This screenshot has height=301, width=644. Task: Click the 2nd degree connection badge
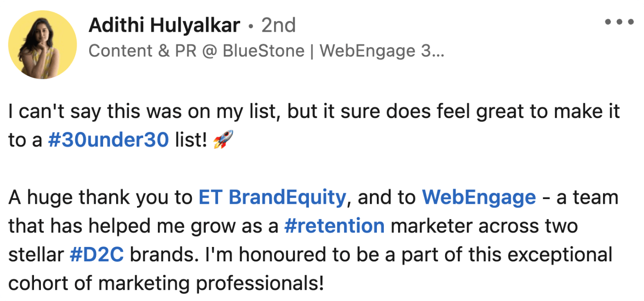click(278, 26)
